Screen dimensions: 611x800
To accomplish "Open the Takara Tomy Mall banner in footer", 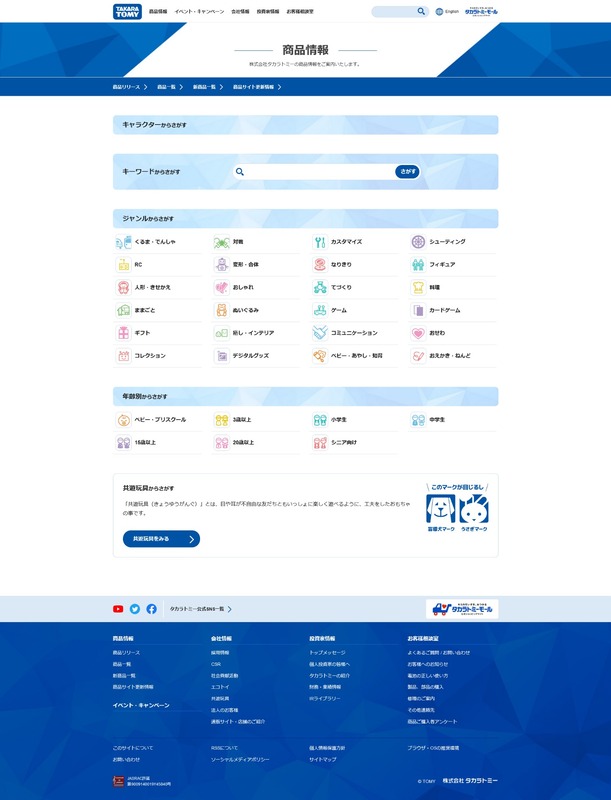I will point(462,609).
